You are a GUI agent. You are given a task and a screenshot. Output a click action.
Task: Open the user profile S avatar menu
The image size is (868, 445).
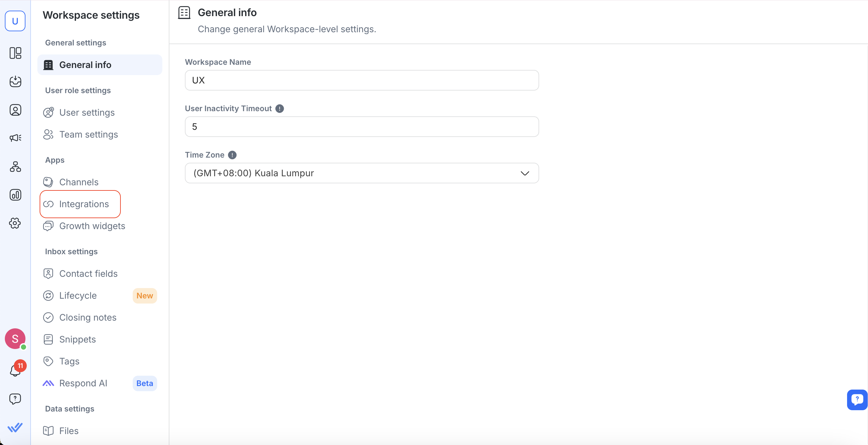point(15,338)
